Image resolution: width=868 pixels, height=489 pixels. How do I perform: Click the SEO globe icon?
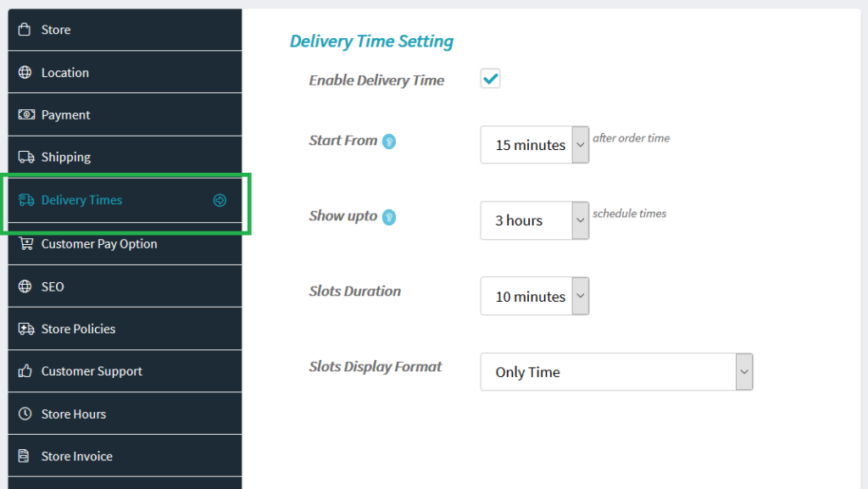25,286
